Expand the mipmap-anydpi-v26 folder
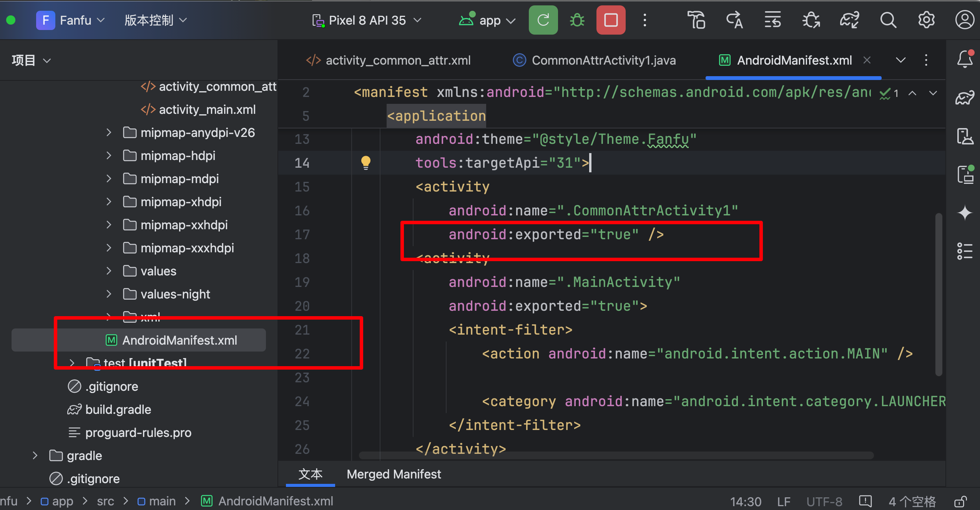 [x=109, y=133]
